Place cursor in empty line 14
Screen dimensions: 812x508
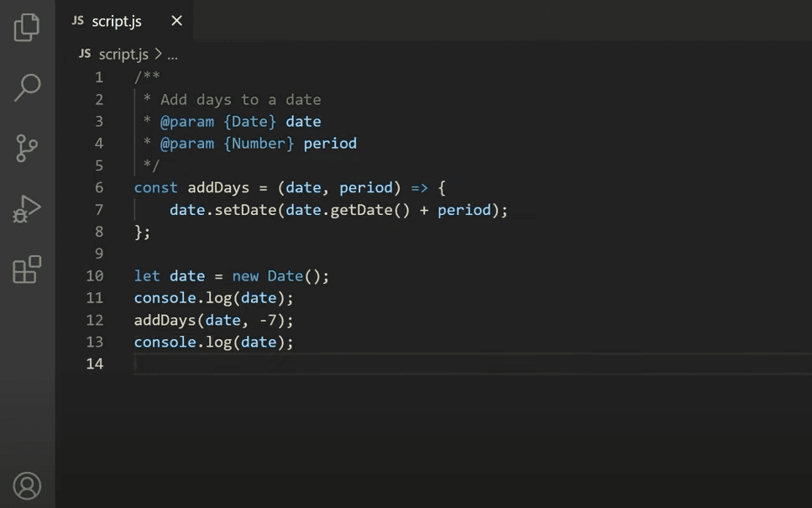[336, 364]
